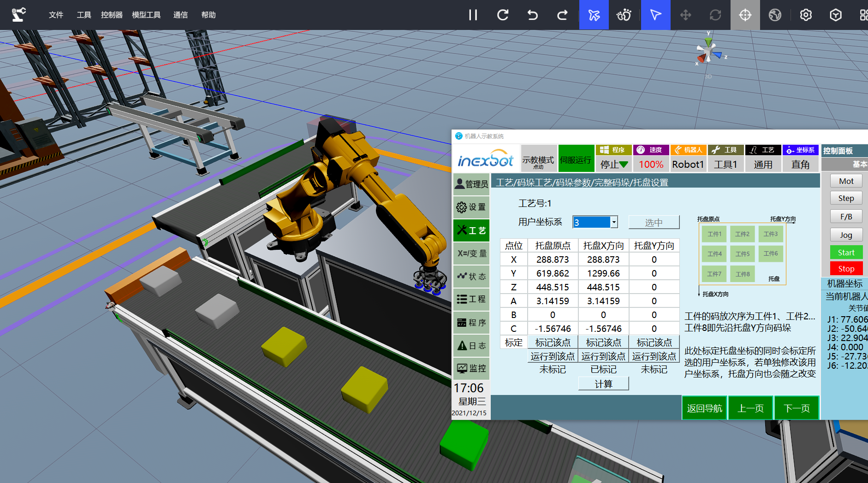Toggle the green 伺服运行 servo button
The height and width of the screenshot is (483, 868).
pos(576,158)
